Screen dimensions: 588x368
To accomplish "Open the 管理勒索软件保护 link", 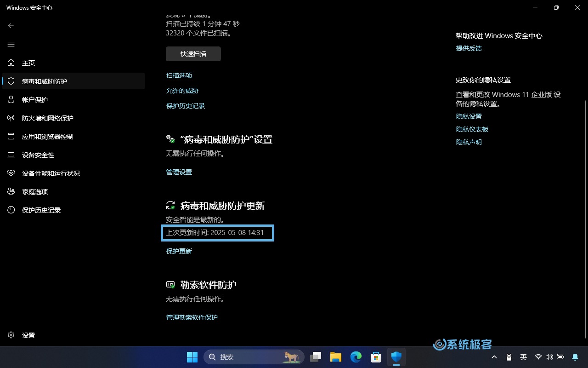I will click(192, 317).
